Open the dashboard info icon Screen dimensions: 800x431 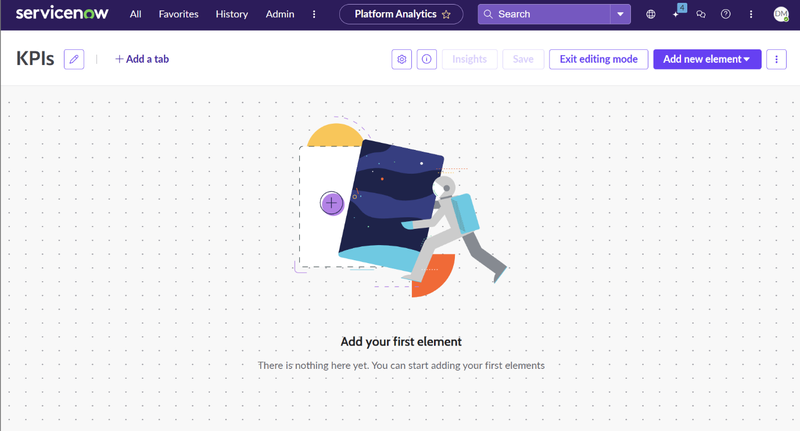[x=427, y=59]
